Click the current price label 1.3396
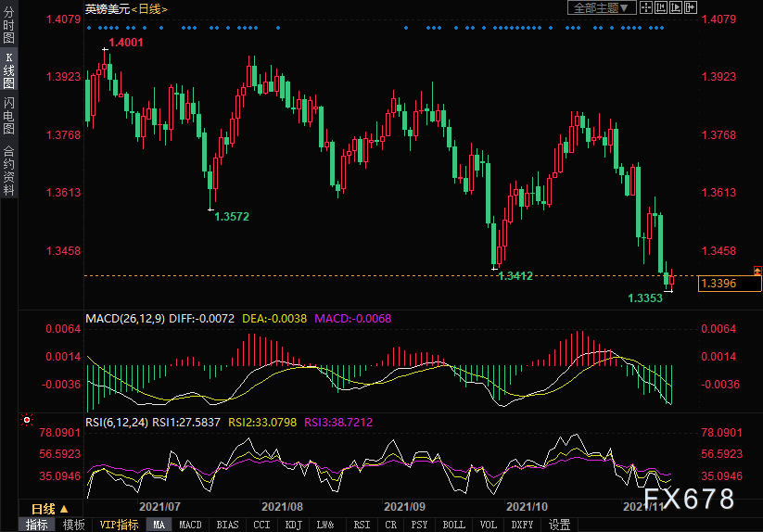 730,284
